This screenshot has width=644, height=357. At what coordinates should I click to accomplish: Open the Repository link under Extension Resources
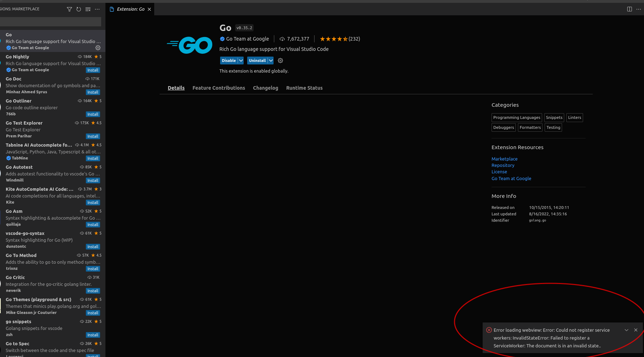(503, 165)
